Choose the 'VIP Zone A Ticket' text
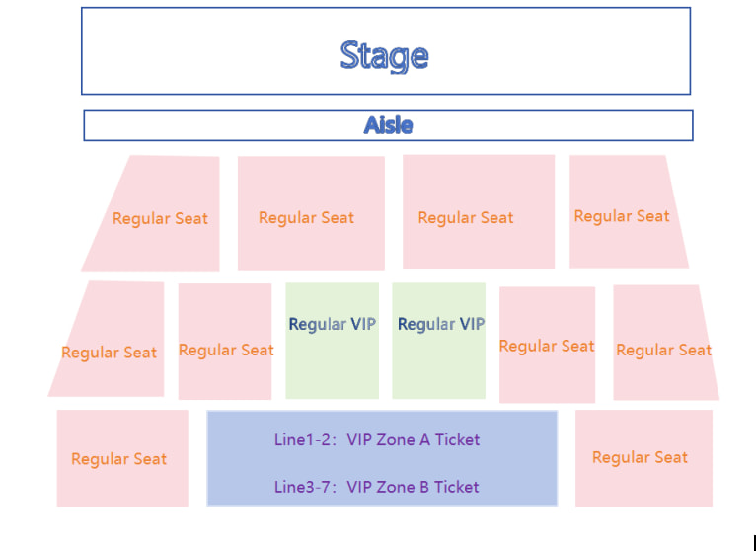756x551 pixels. [x=414, y=439]
